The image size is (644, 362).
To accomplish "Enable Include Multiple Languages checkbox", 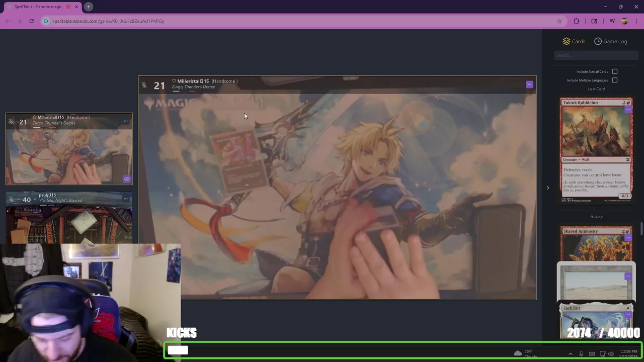I will [x=615, y=80].
